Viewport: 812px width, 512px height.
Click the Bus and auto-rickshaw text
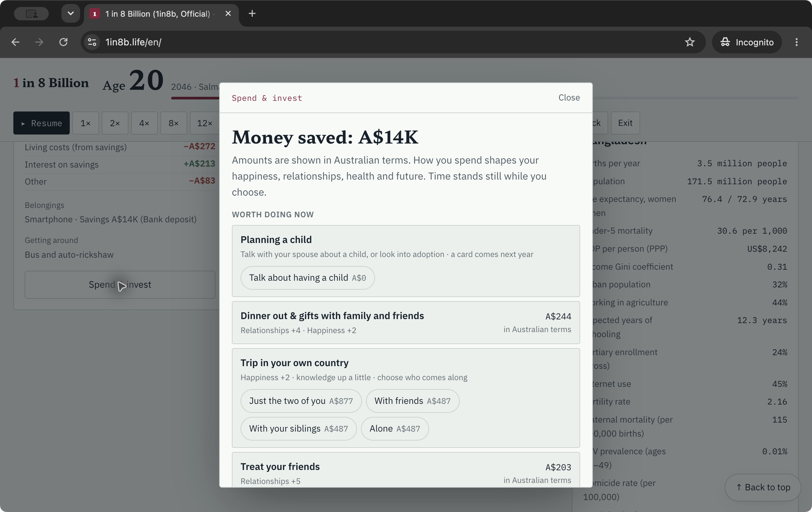[69, 255]
